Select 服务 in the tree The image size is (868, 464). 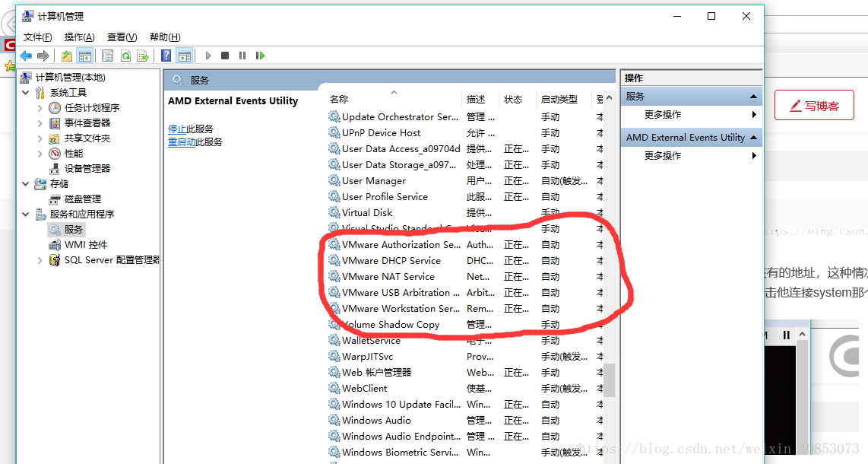point(73,229)
